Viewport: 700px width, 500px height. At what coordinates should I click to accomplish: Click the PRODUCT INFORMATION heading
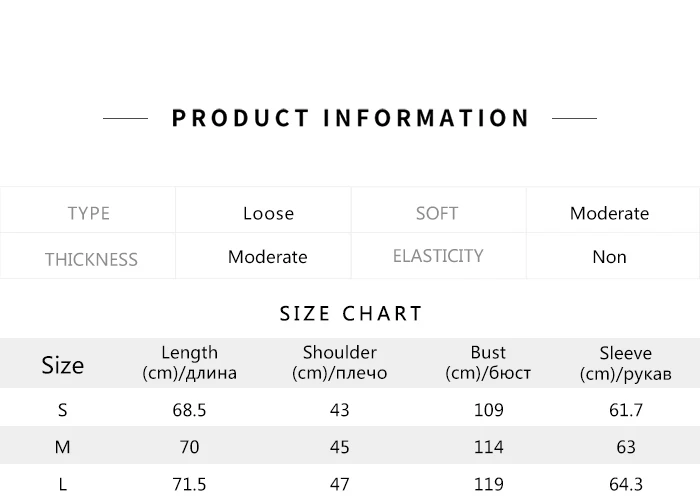click(x=350, y=118)
